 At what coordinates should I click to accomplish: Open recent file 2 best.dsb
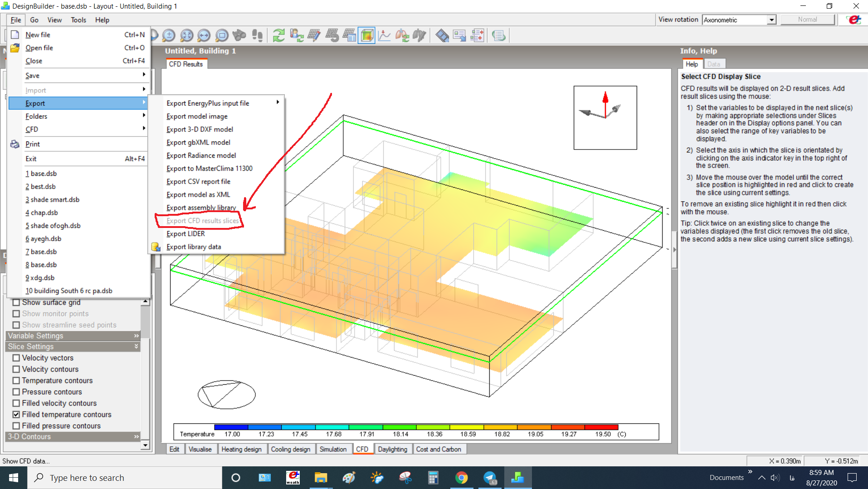click(78, 187)
